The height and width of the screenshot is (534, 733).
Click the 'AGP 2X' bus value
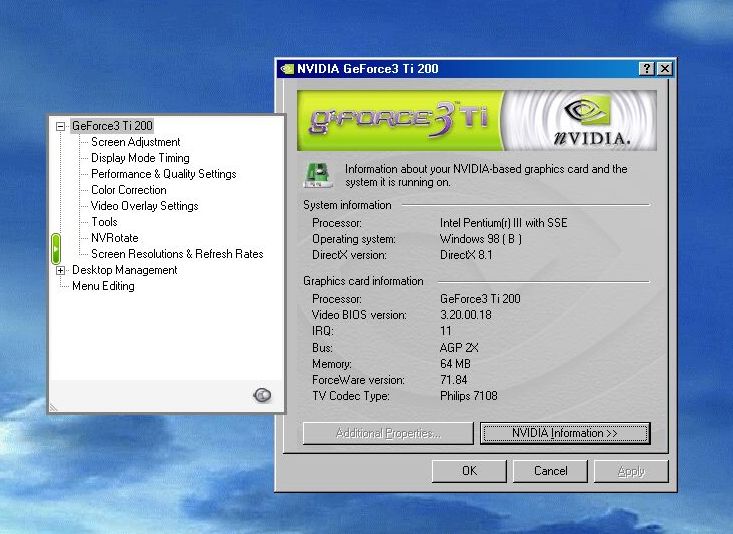coord(459,347)
